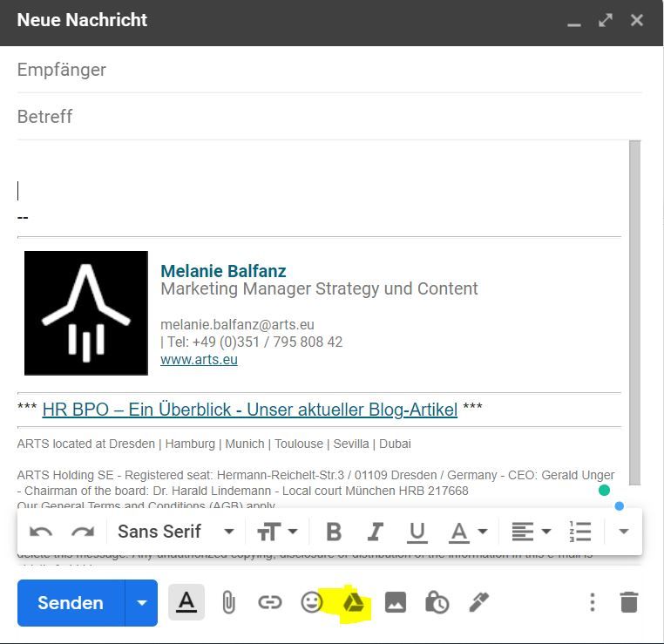This screenshot has height=644, width=664.
Task: Open the emoji picker
Action: tap(312, 602)
